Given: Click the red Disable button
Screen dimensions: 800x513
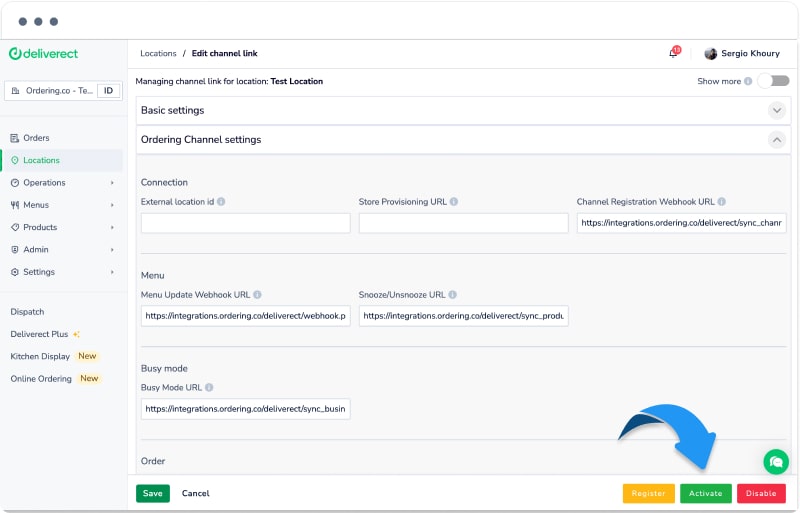Looking at the screenshot, I should [761, 493].
